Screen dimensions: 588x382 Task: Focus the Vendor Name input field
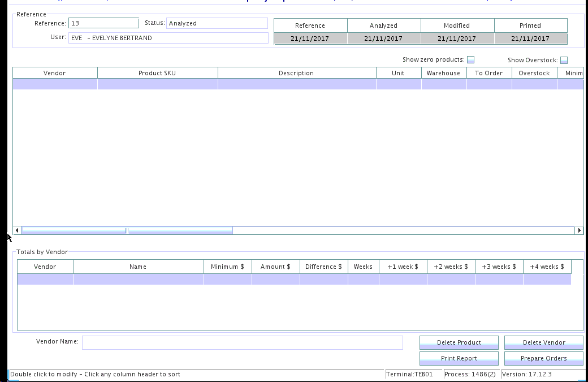(x=242, y=342)
